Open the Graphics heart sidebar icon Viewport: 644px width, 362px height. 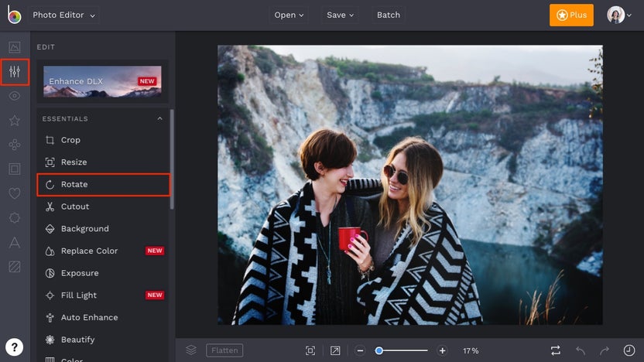pyautogui.click(x=15, y=193)
